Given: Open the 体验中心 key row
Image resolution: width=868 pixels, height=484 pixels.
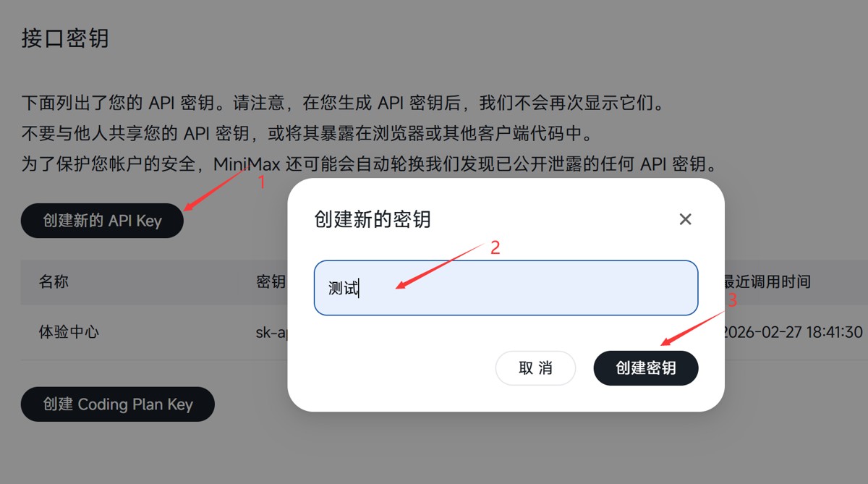Looking at the screenshot, I should pyautogui.click(x=69, y=332).
